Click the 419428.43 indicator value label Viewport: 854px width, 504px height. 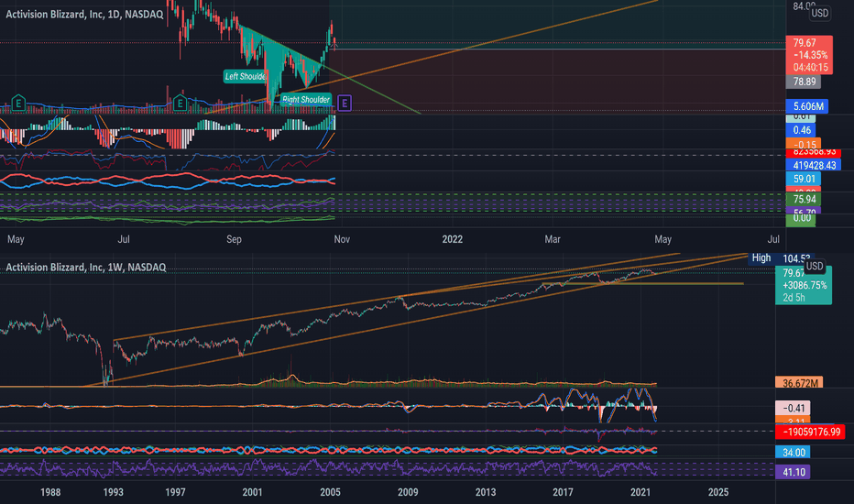click(x=814, y=165)
